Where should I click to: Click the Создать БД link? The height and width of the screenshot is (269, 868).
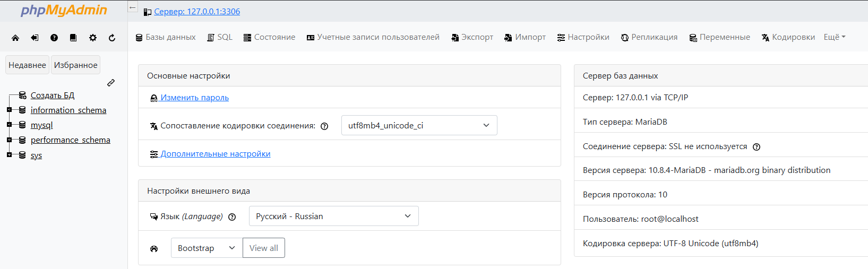pos(53,95)
